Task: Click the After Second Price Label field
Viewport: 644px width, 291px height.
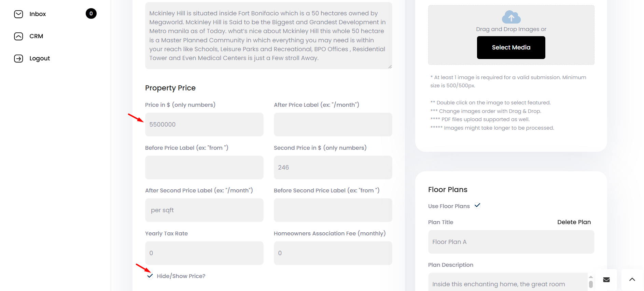Action: pyautogui.click(x=204, y=210)
